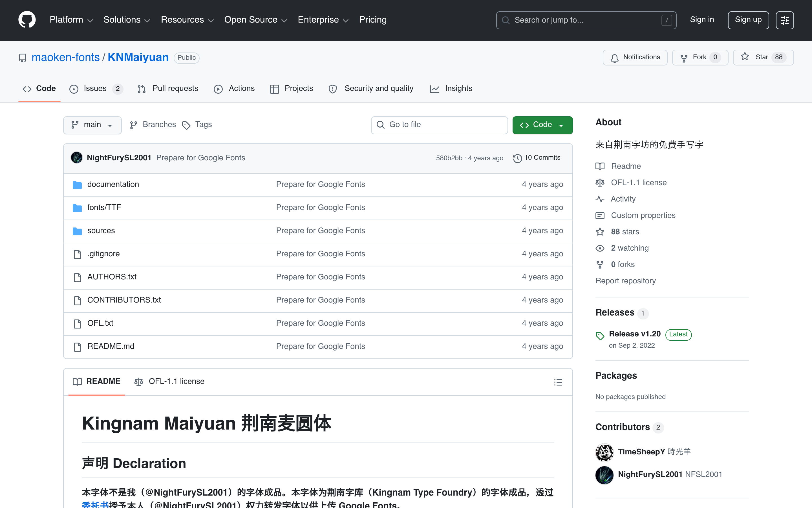View the 2 watching list

point(622,248)
